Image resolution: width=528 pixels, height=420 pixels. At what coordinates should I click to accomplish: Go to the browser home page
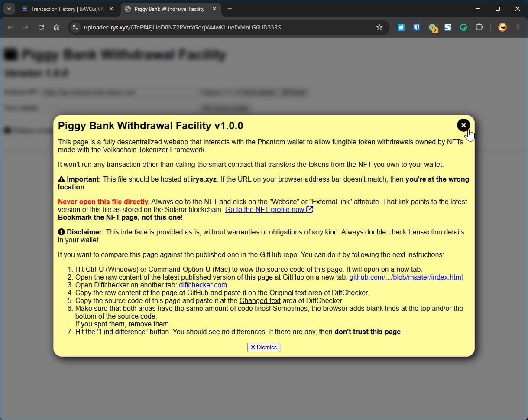click(x=57, y=27)
